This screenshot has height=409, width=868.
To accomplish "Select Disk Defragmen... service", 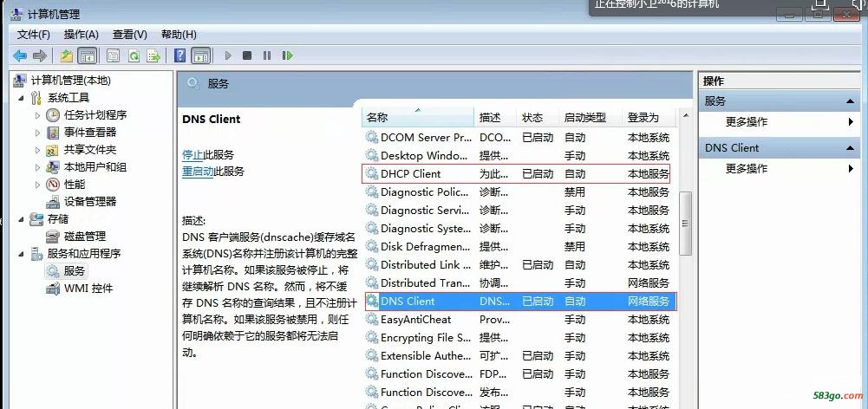I will (x=519, y=246).
